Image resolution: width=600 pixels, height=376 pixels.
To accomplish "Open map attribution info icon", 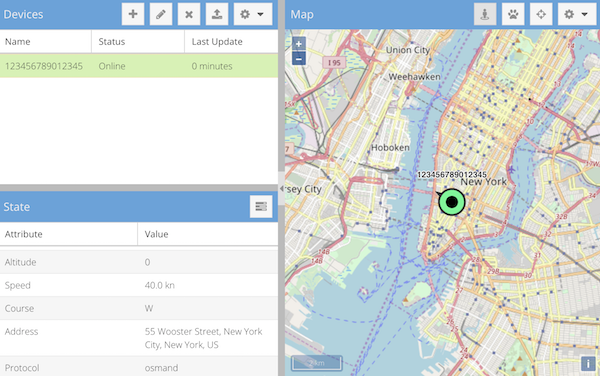I will (x=588, y=363).
